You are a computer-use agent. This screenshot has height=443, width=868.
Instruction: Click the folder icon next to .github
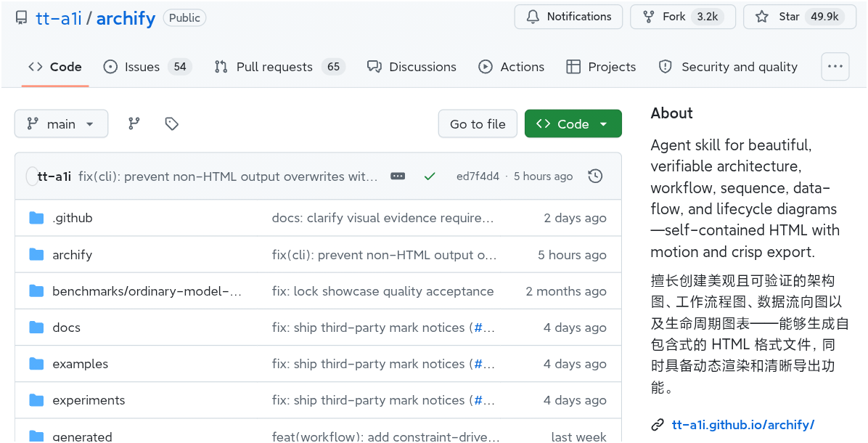point(36,218)
